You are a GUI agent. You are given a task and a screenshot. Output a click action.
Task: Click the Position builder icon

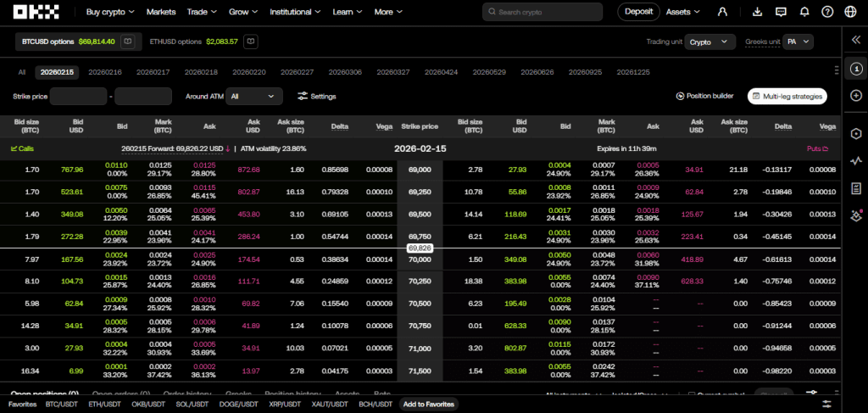click(x=680, y=96)
